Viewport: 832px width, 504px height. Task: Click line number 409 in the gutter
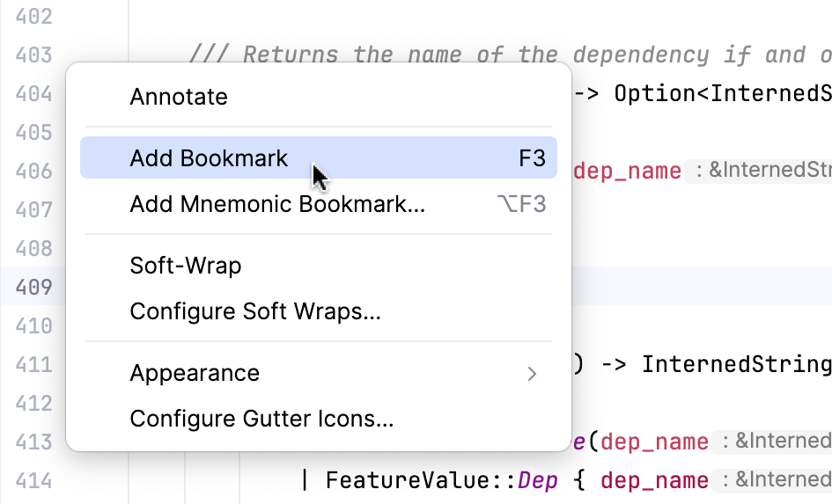coord(34,287)
